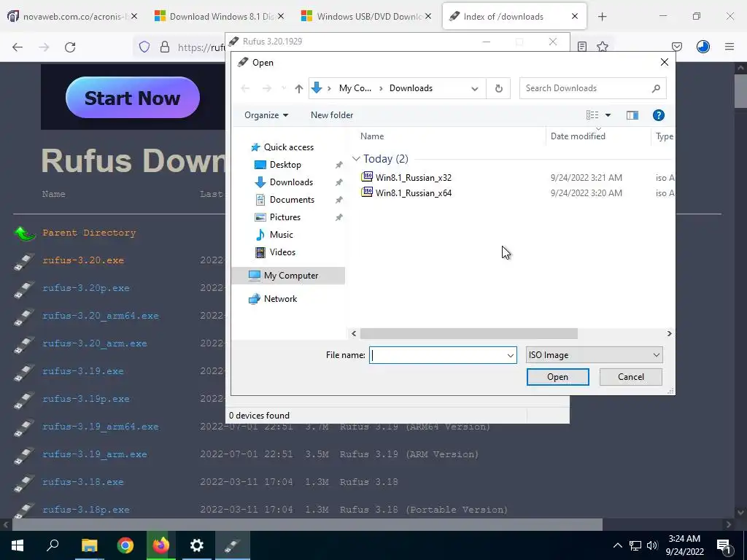Bookmark this page with star icon
Viewport: 747px width, 560px height.
[x=603, y=47]
